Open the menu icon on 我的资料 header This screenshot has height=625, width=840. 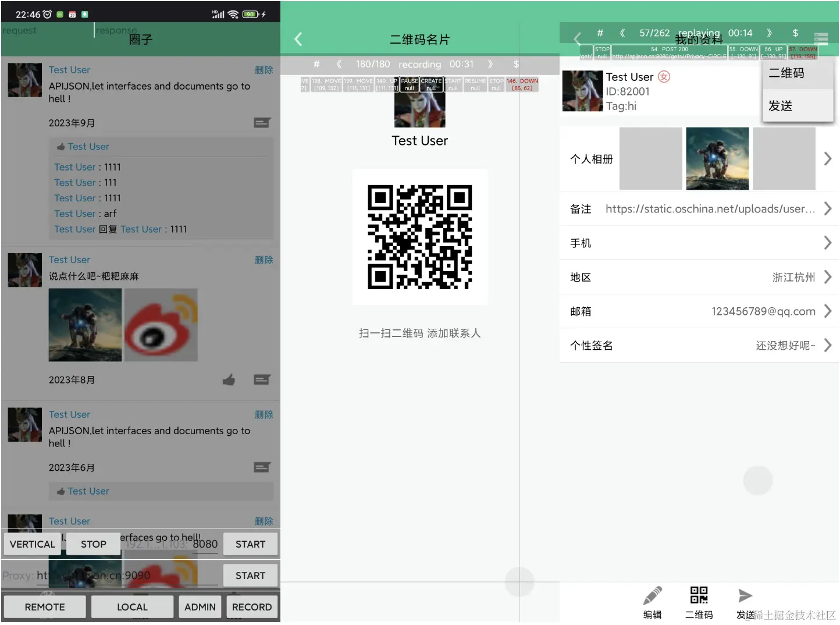coord(821,39)
